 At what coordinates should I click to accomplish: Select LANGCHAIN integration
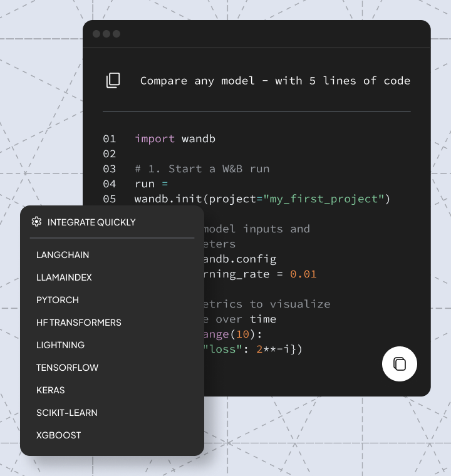point(63,255)
